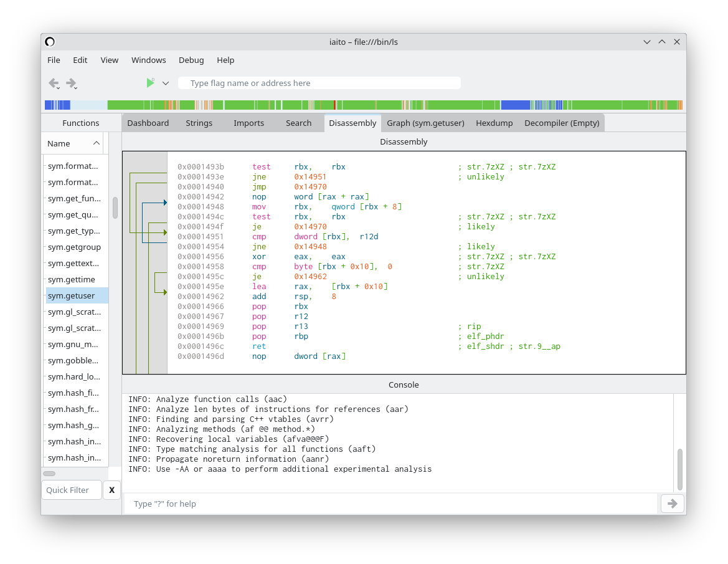
Task: Click the blue region in overview bar
Action: click(x=515, y=105)
